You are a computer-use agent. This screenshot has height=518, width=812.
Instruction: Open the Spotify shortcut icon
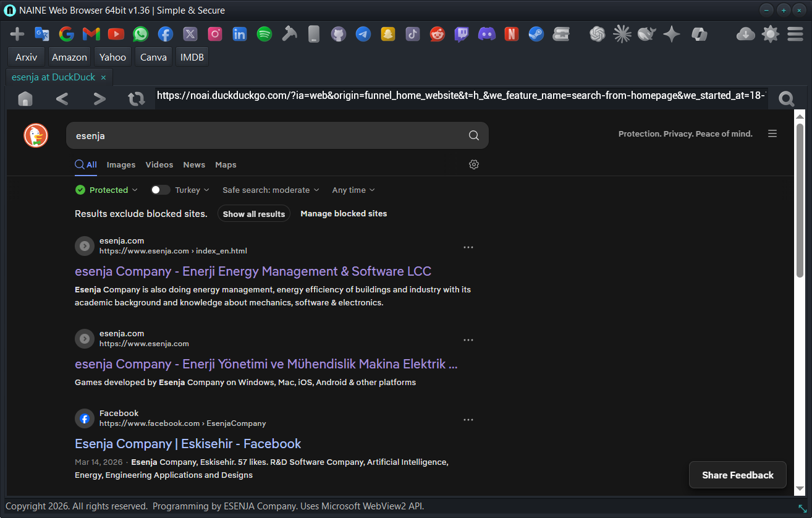pyautogui.click(x=264, y=34)
